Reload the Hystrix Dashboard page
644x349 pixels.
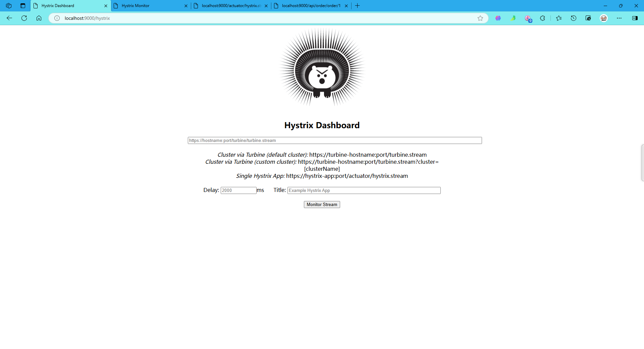coord(24,18)
